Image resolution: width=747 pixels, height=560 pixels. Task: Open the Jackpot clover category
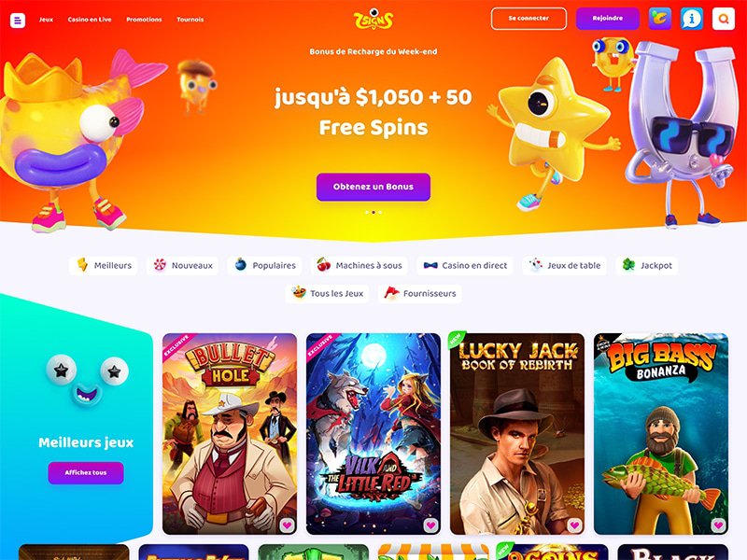click(647, 265)
